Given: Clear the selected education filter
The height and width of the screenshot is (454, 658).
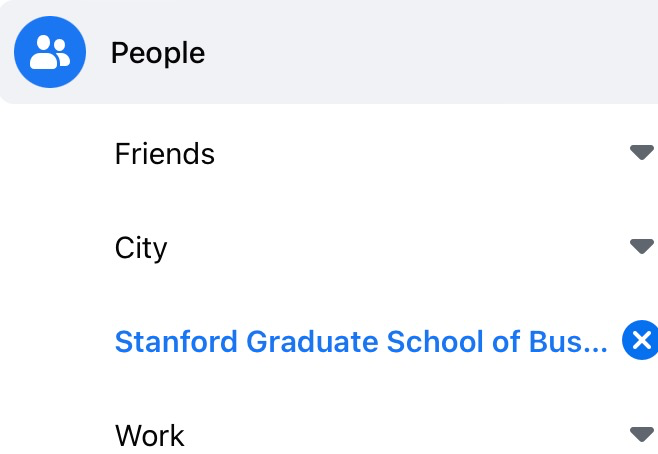Looking at the screenshot, I should pyautogui.click(x=640, y=341).
